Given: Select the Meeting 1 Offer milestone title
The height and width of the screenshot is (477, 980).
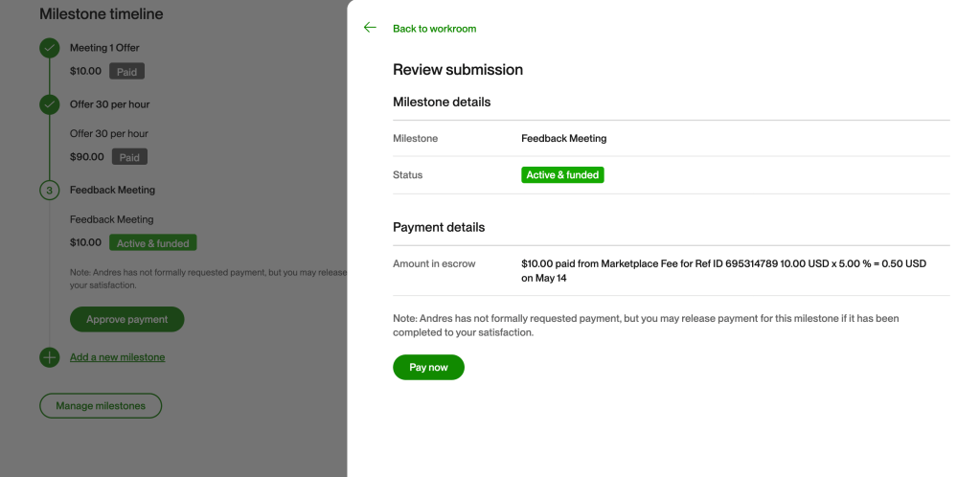Looking at the screenshot, I should [x=104, y=48].
